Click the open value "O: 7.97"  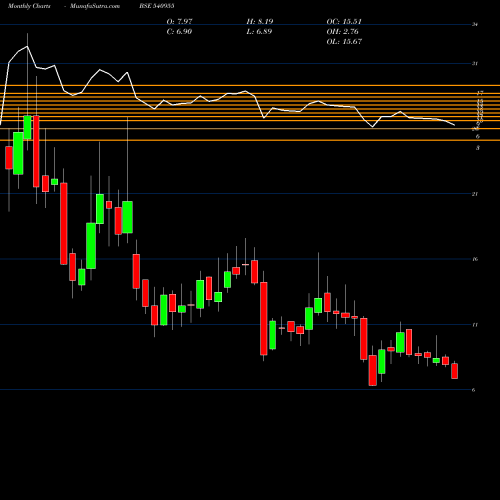[179, 22]
